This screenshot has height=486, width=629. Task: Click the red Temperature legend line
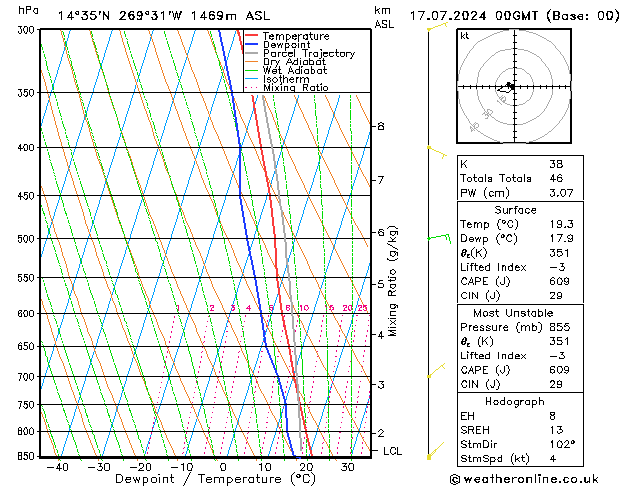pyautogui.click(x=252, y=36)
